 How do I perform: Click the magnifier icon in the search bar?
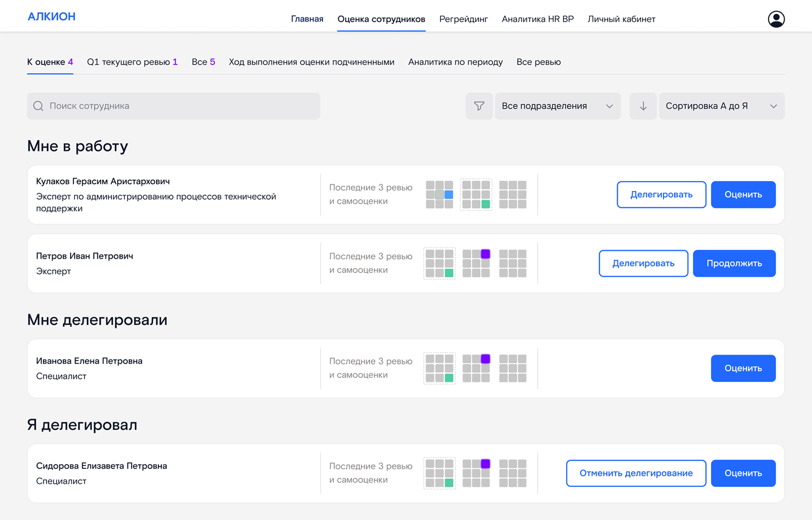(38, 106)
